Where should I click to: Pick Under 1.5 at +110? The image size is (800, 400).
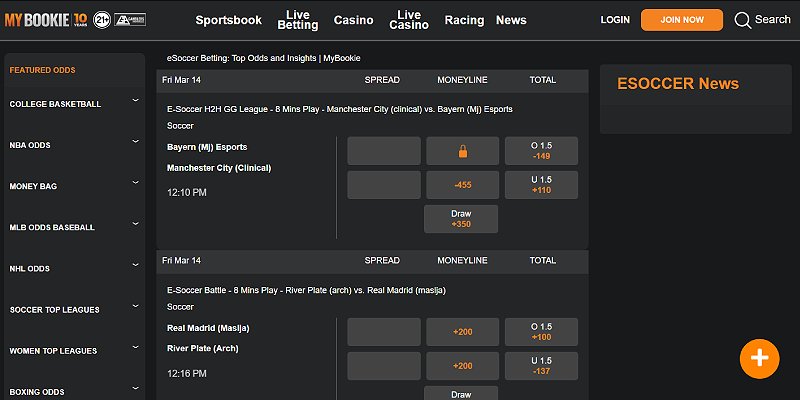click(541, 185)
